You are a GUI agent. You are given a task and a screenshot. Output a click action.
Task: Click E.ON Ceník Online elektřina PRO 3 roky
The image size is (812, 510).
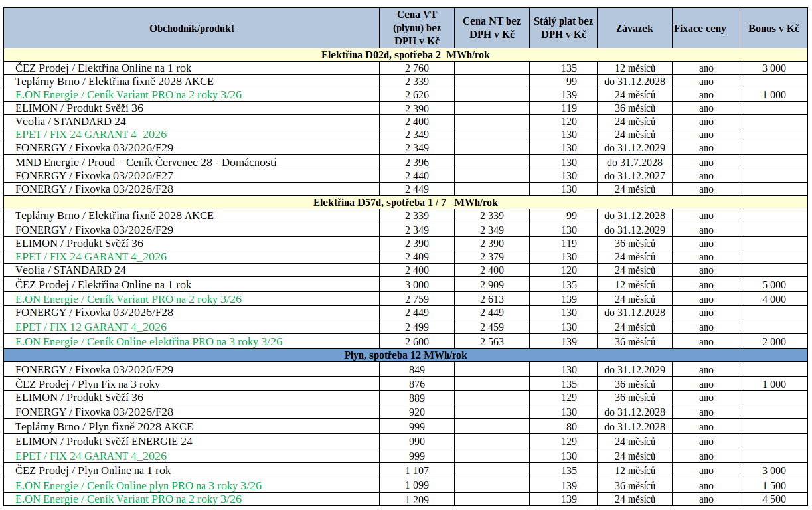click(149, 342)
